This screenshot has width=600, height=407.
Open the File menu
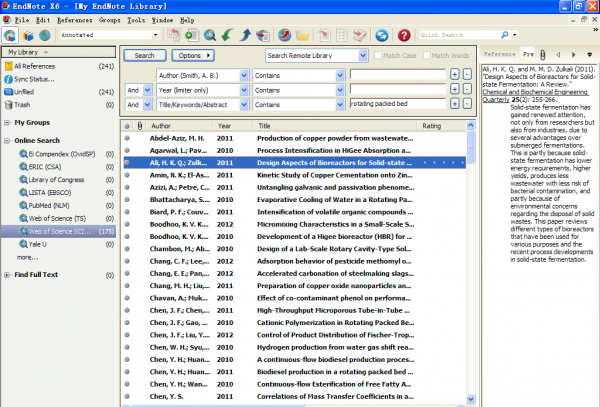click(x=21, y=20)
